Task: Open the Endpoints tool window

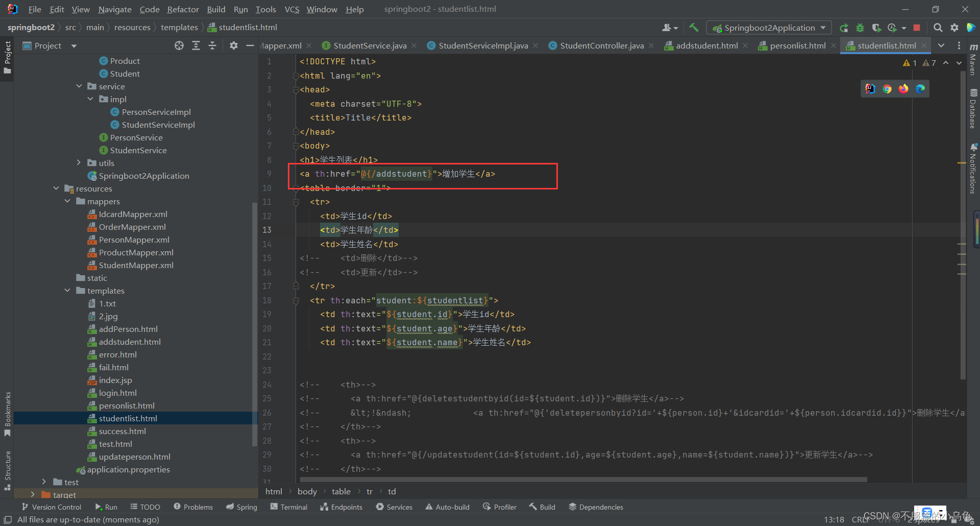Action: tap(341, 507)
